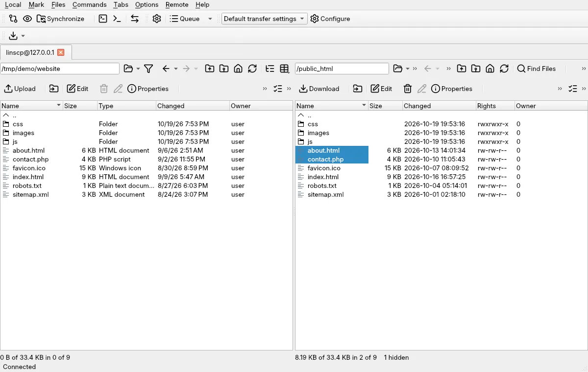Viewport: 588px width, 372px height.
Task: Open the Tabs menu
Action: click(x=121, y=4)
